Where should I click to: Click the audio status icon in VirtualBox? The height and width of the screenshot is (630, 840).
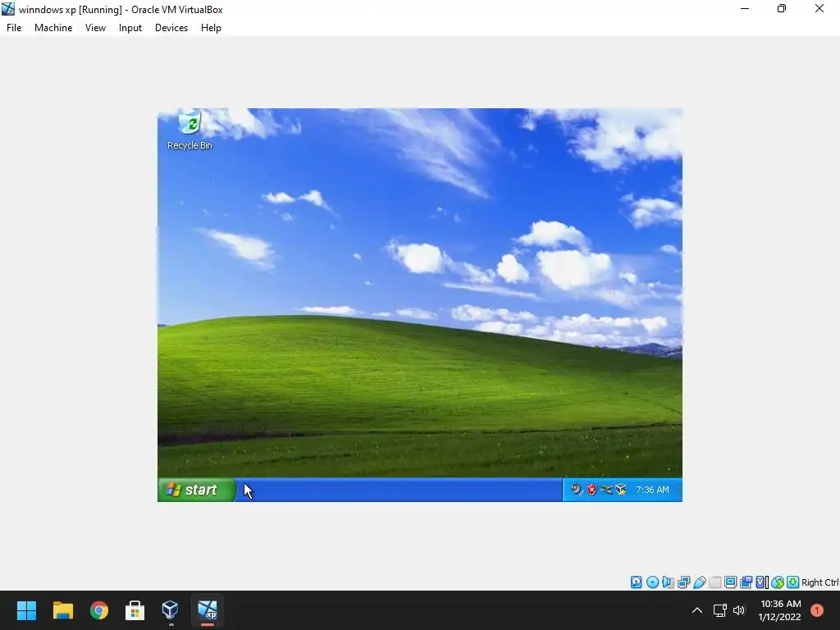click(668, 582)
